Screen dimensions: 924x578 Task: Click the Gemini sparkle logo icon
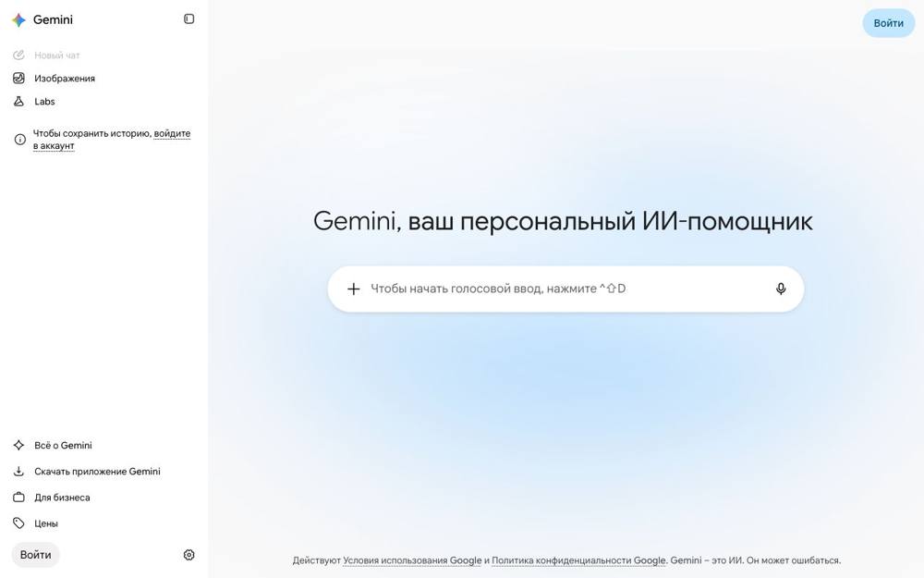coord(18,20)
